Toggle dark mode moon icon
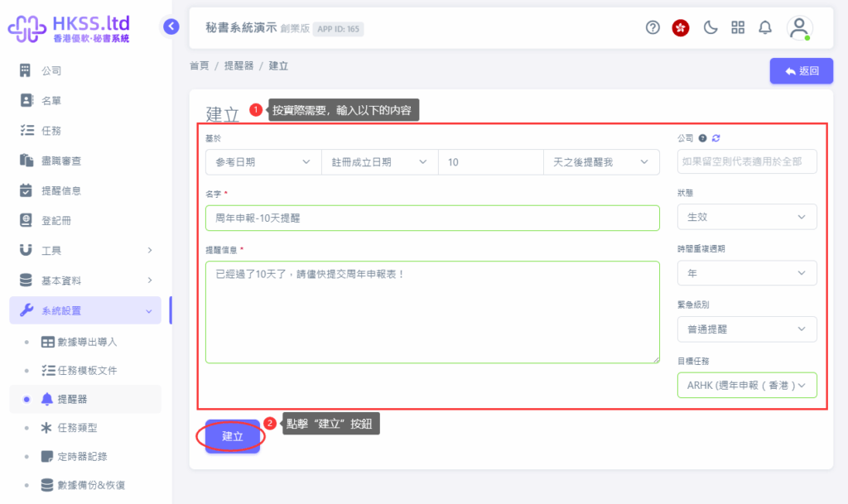Viewport: 848px width, 504px height. 710,27
